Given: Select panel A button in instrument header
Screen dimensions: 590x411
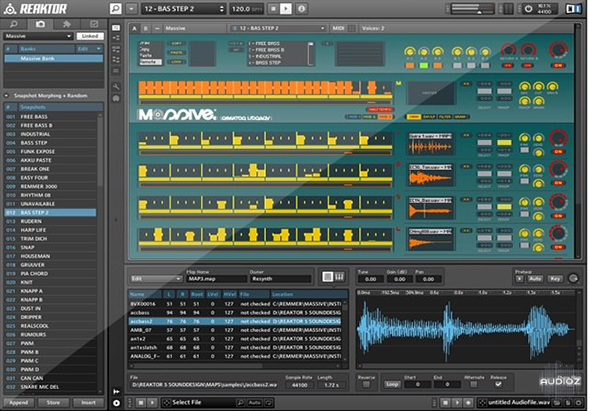Looking at the screenshot, I should (x=134, y=28).
